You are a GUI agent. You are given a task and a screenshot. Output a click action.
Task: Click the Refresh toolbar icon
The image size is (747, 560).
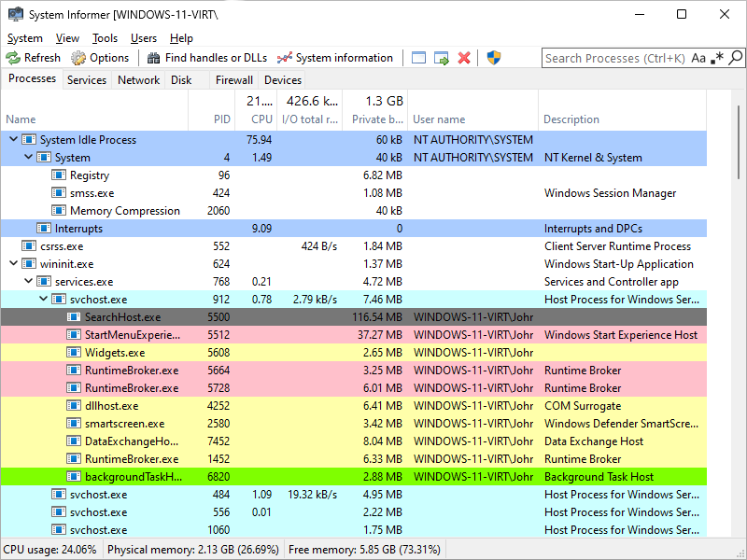pos(13,58)
